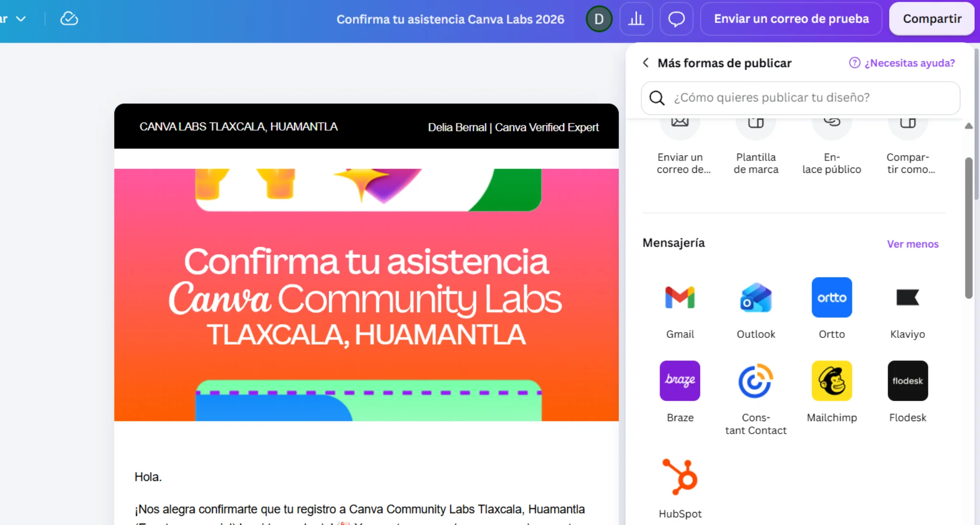Focus the ¿Cómo quieres publicar tu diseño? field
The width and height of the screenshot is (980, 525).
[x=801, y=98]
